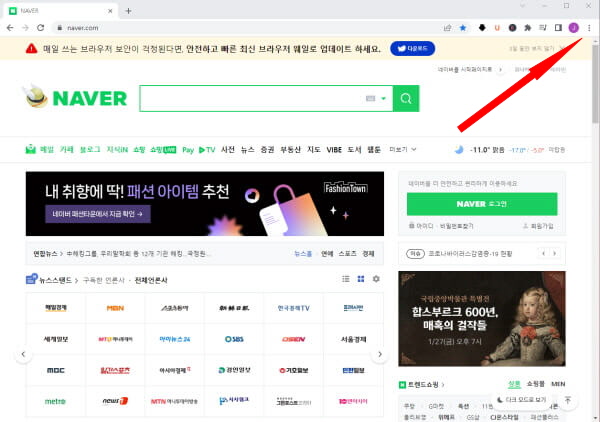Select the 구독한 언론사 tab
The image size is (600, 422).
click(x=104, y=280)
